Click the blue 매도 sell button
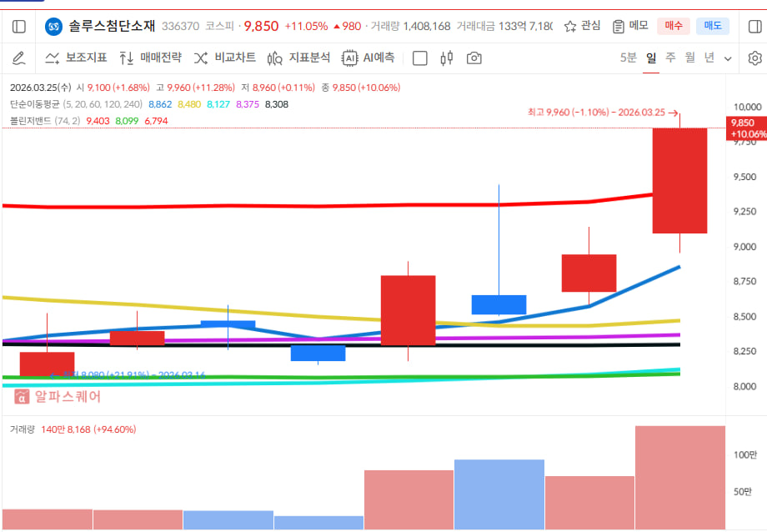The height and width of the screenshot is (532, 767). (712, 27)
